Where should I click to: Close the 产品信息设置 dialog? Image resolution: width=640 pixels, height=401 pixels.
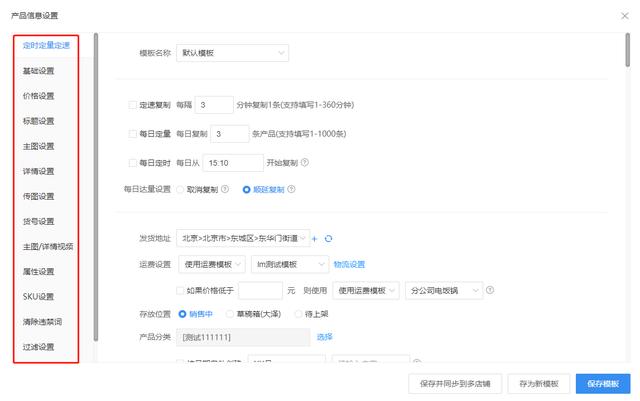[623, 15]
